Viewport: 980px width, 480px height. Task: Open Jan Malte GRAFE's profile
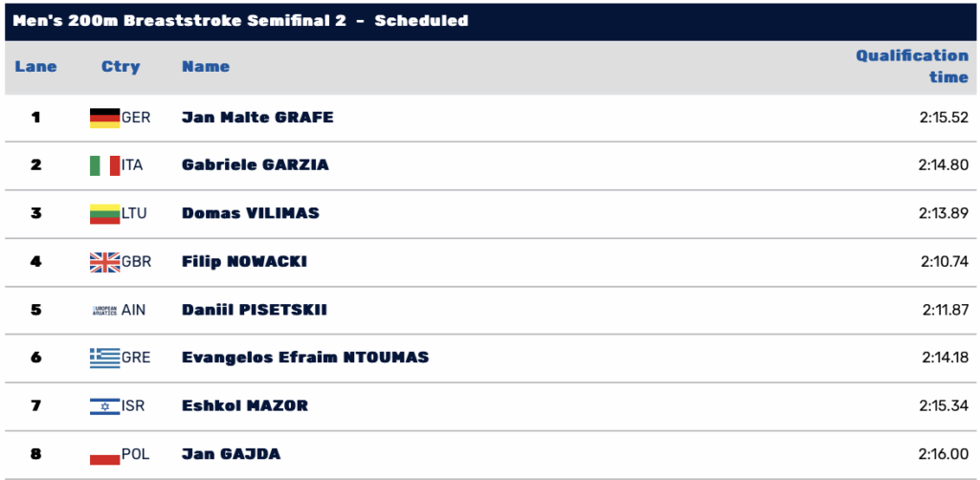click(257, 118)
